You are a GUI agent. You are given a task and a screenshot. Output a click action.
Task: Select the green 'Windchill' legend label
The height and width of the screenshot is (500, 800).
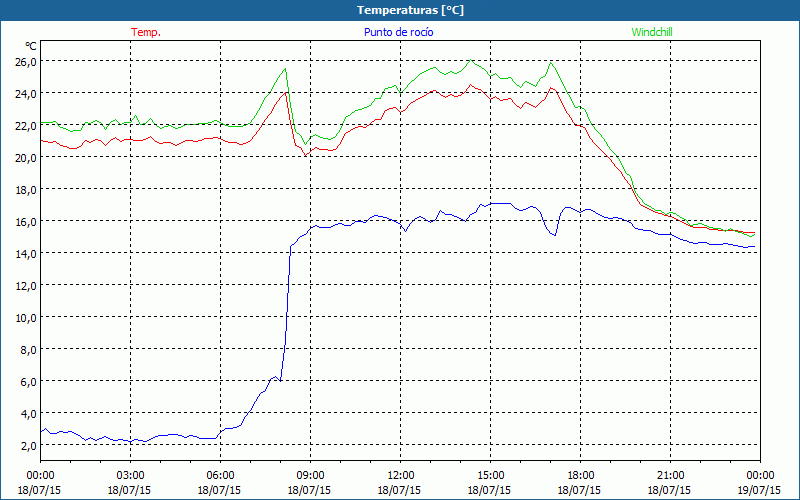pyautogui.click(x=652, y=32)
